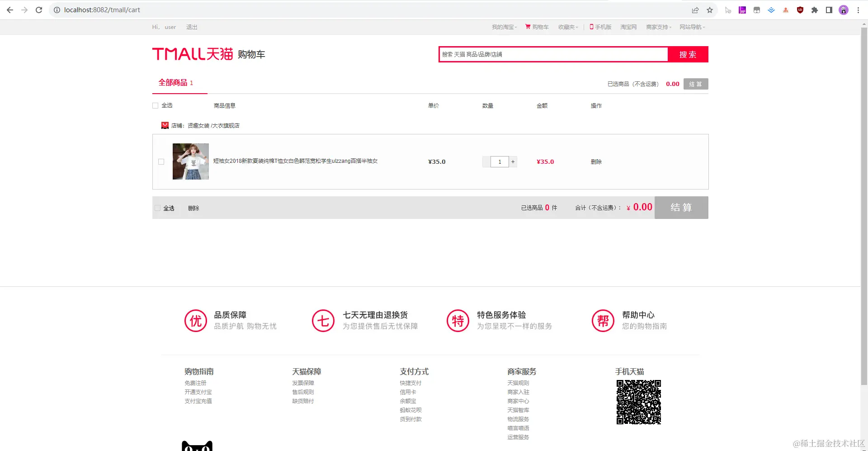
Task: Decrease quantity with the minus button
Action: pyautogui.click(x=486, y=161)
